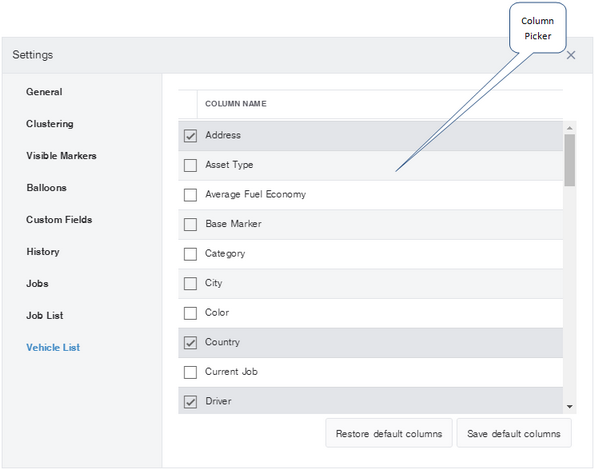Screen dimensions: 595x470
Task: Click the scrollbar up arrow
Action: coord(570,128)
